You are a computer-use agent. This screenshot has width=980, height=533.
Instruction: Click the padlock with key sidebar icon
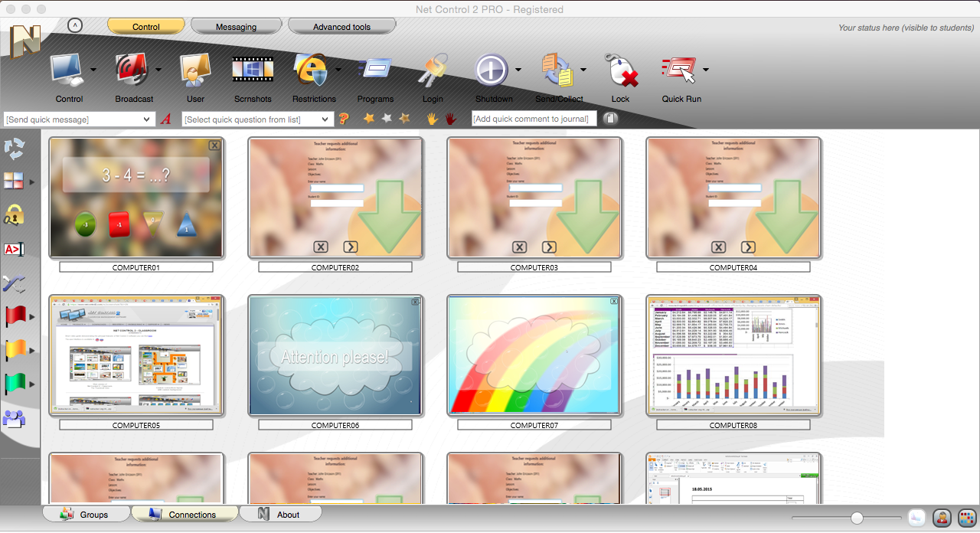point(15,215)
